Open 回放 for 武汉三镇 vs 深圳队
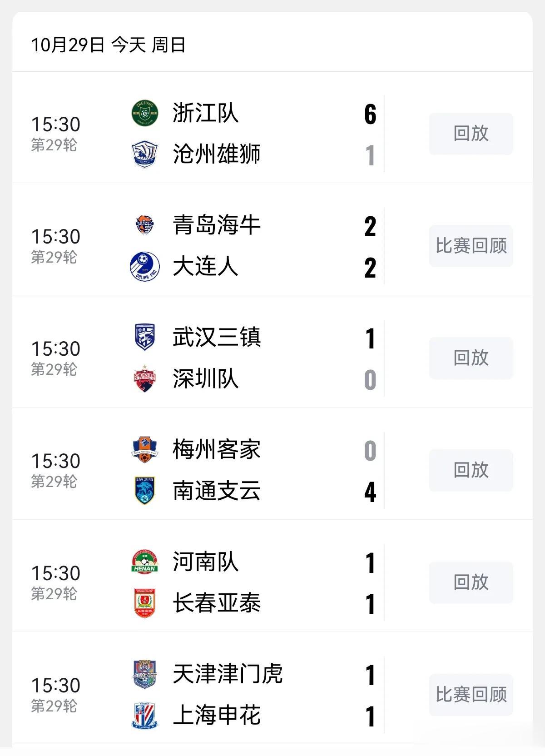 click(x=471, y=358)
